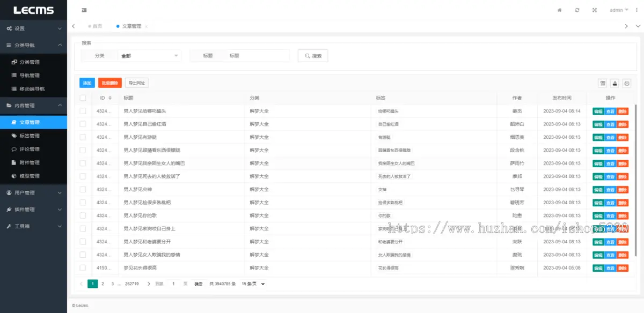Toggle the select-all checkbox in table header
This screenshot has height=313, width=644.
[x=83, y=98]
